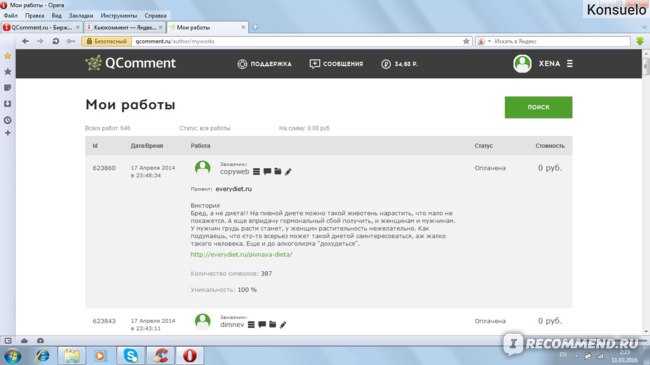The image size is (650, 365).
Task: Click the page vertical scrollbar thumb
Action: 646,67
